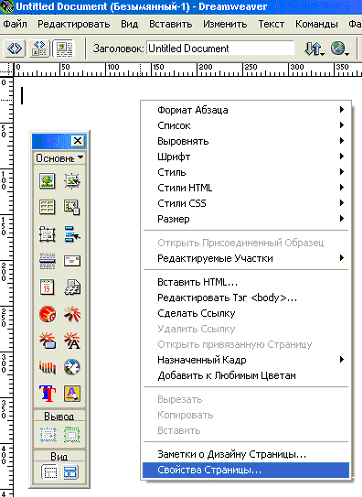Open the Команды menu

(317, 24)
